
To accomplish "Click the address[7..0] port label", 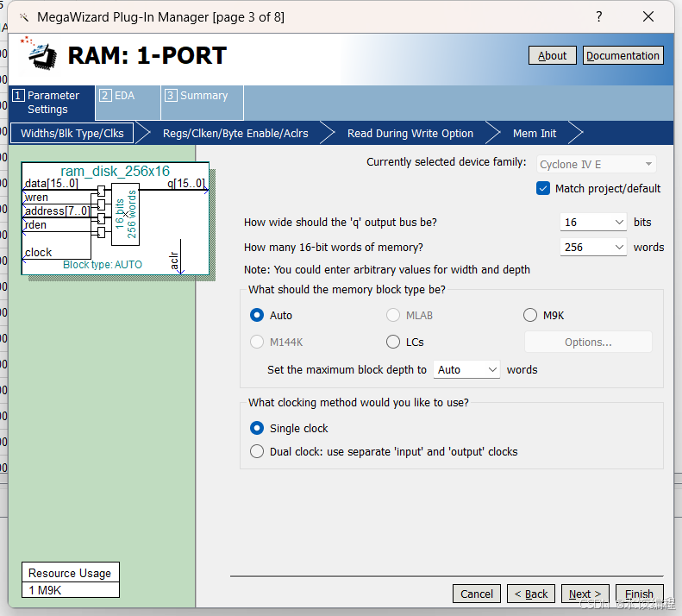I will 58,211.
